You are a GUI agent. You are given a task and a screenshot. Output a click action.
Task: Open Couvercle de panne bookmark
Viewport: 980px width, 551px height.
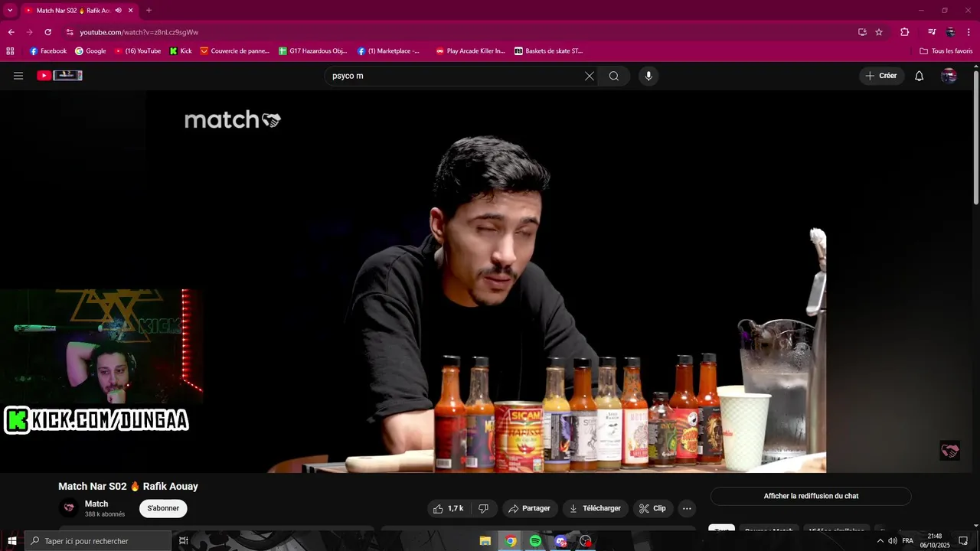click(235, 51)
